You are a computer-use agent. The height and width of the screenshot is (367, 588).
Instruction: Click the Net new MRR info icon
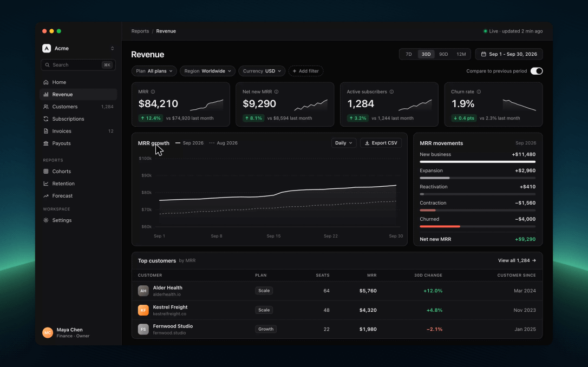[276, 91]
